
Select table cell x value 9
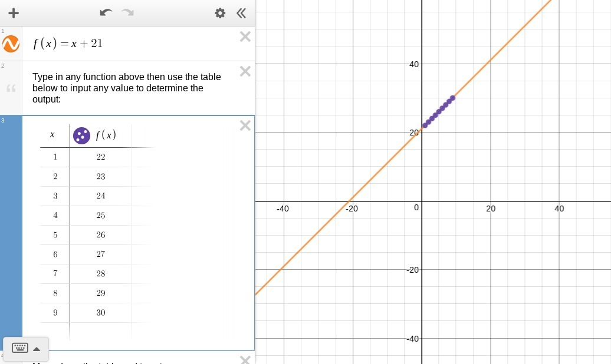(x=55, y=313)
